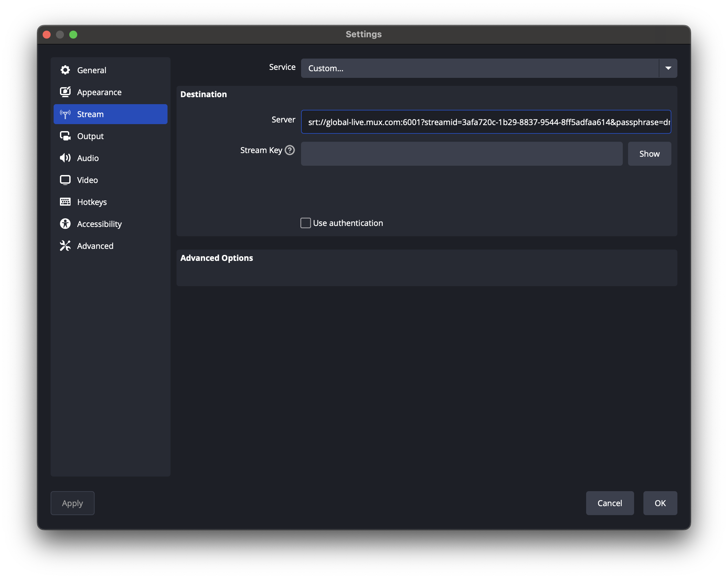Apply the current settings
Image resolution: width=728 pixels, height=579 pixels.
[72, 503]
